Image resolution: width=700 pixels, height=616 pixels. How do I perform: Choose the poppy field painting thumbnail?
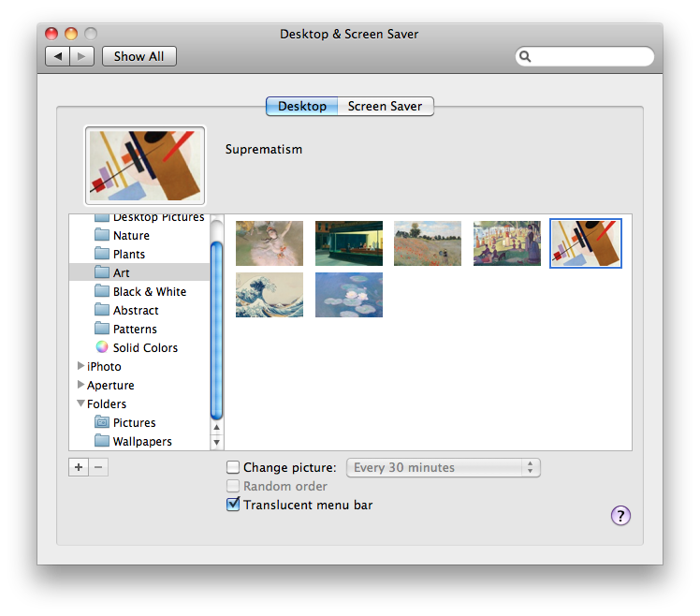click(428, 243)
